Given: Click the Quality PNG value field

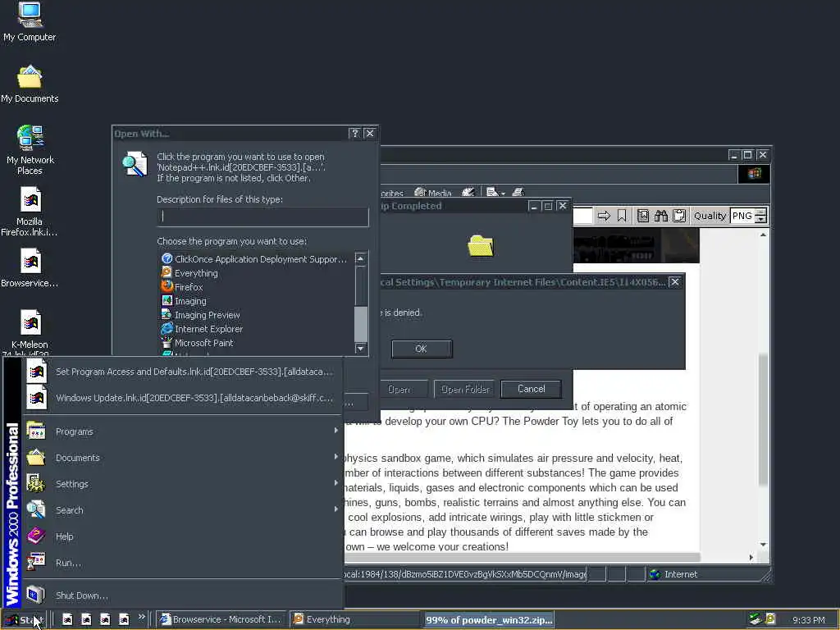Looking at the screenshot, I should [742, 216].
